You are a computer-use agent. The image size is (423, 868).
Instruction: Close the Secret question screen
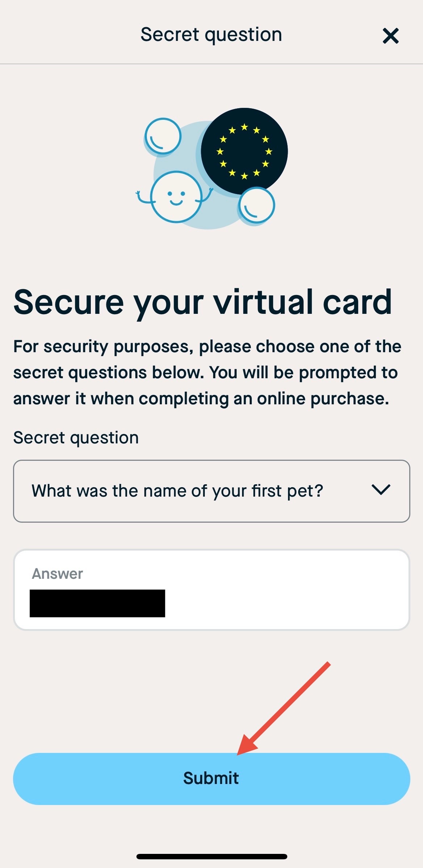pyautogui.click(x=390, y=36)
